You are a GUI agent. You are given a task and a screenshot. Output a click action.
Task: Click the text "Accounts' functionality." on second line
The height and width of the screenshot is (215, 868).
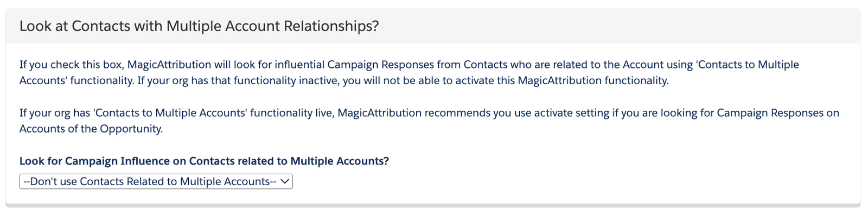coord(76,81)
